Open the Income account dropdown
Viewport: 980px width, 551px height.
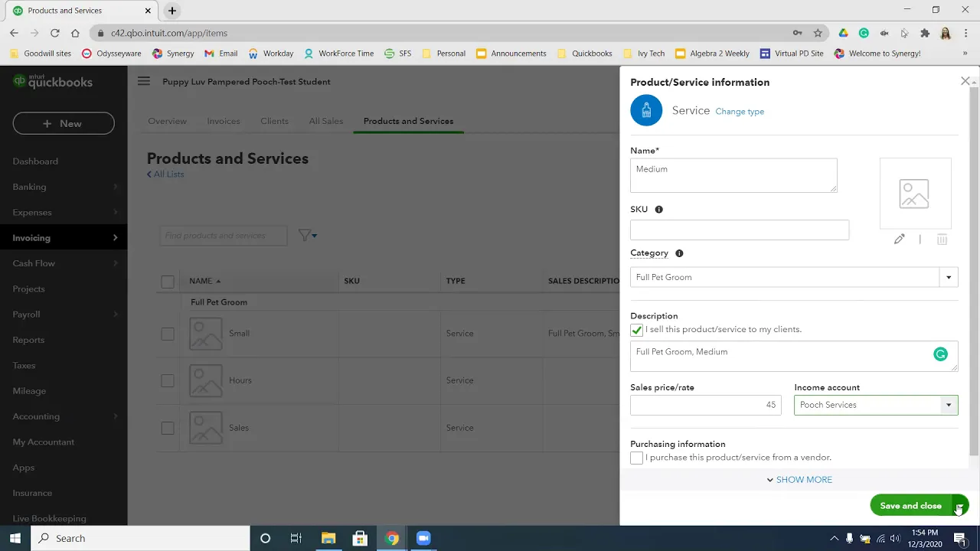coord(949,405)
